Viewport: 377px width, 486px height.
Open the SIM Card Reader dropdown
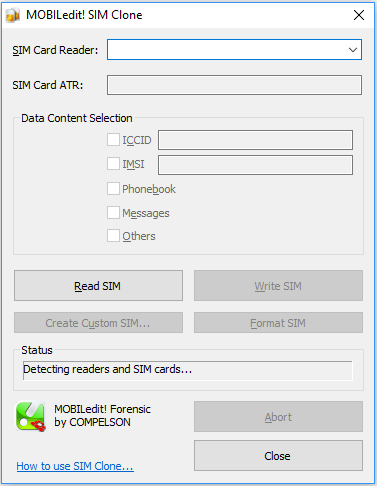tap(234, 50)
